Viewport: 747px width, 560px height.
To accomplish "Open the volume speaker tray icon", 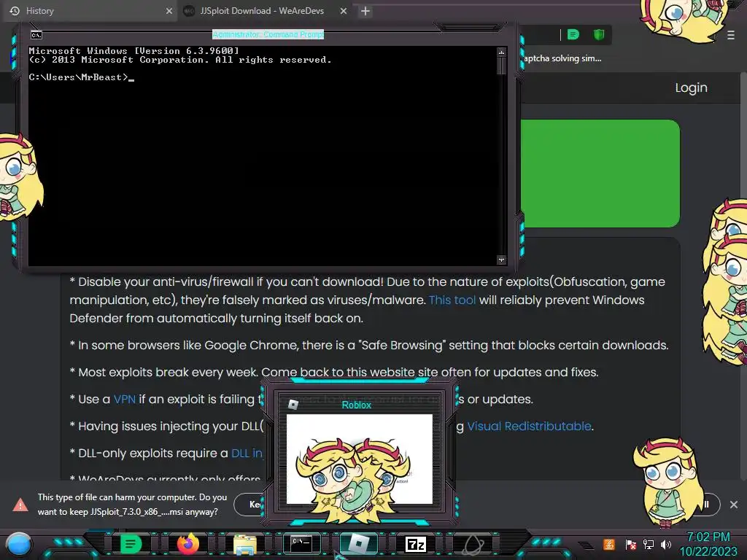I will tap(665, 544).
